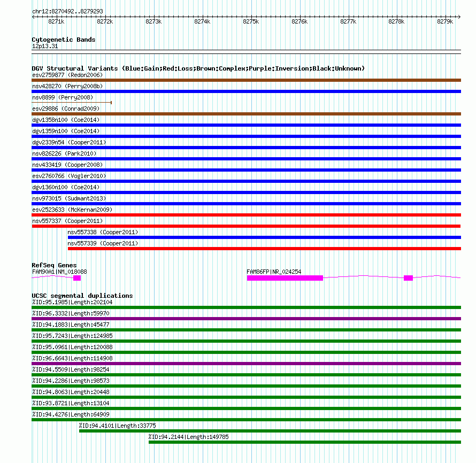
Task: Open variant nsv557338 (Cooper2011) label
Action: [103, 232]
